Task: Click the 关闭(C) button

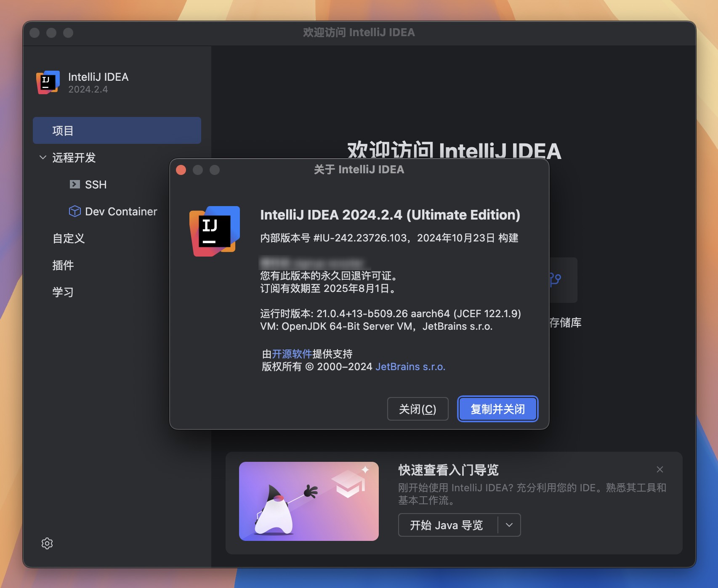Action: tap(418, 409)
